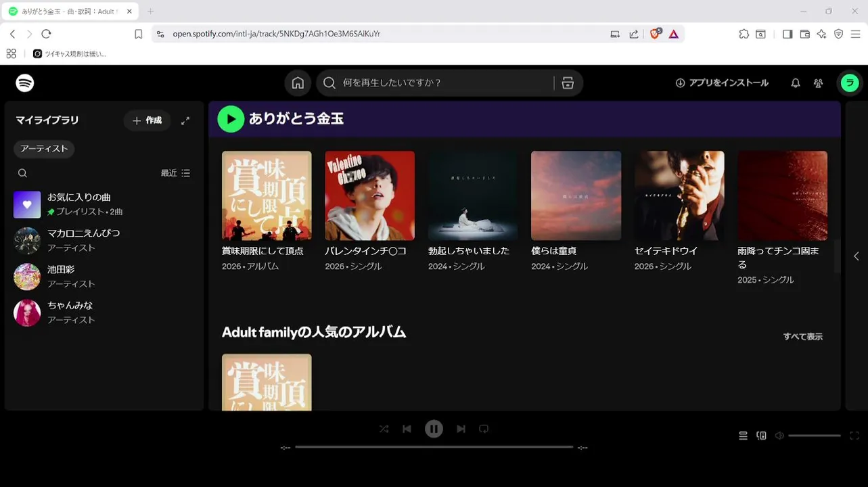Toggle shuffle in the player bar
The image size is (868, 487).
click(x=384, y=429)
